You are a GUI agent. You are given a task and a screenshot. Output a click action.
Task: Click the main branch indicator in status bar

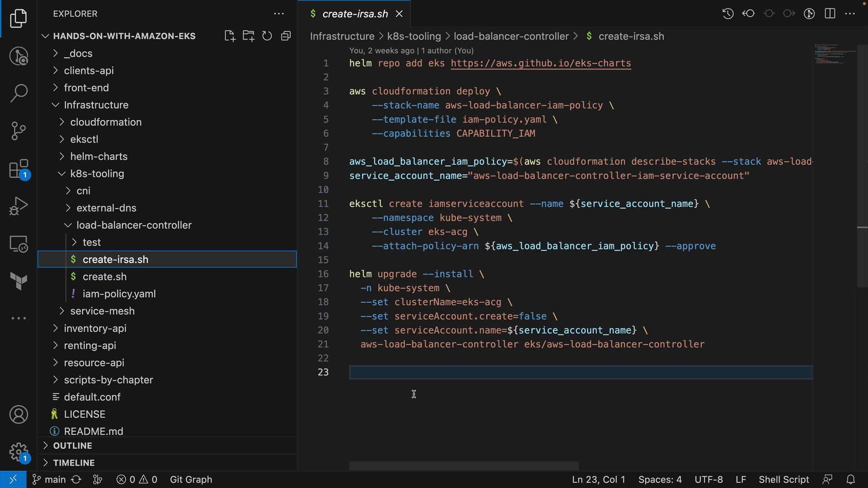point(50,479)
